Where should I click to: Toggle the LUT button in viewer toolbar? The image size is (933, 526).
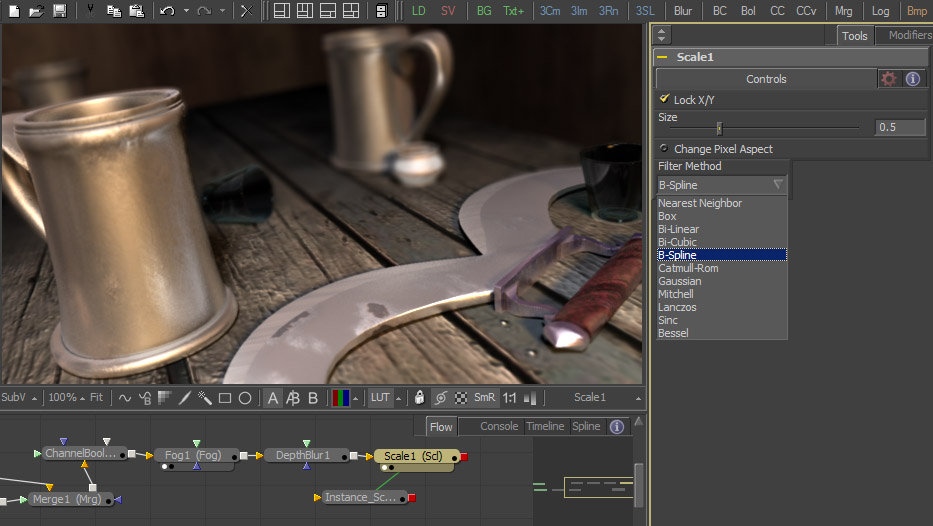pyautogui.click(x=380, y=397)
